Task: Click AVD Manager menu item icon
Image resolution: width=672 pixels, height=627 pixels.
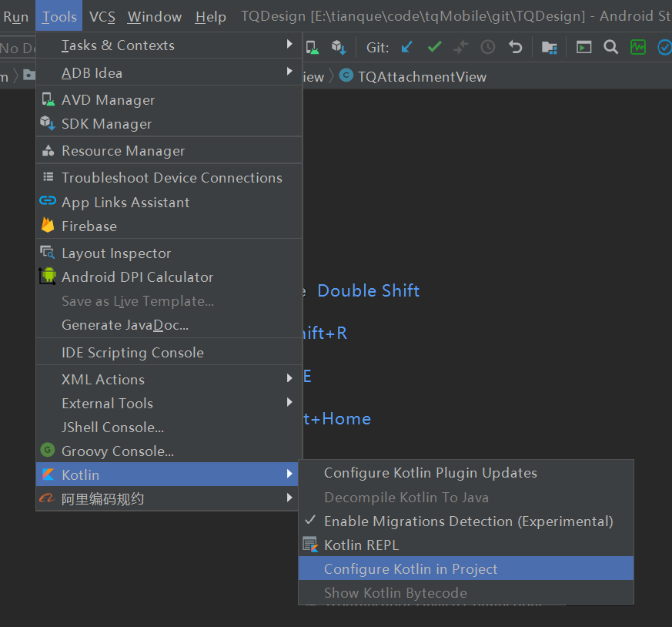Action: 48,99
